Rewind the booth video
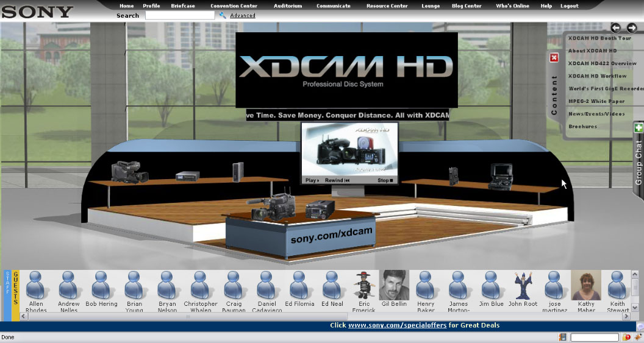Image resolution: width=644 pixels, height=343 pixels. click(x=337, y=180)
